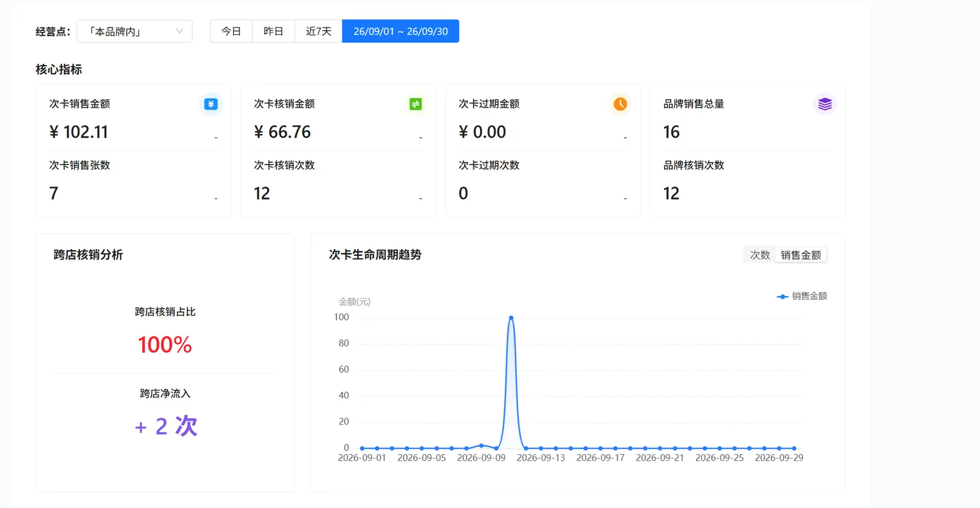Switch trend chart to 次数 view
Viewport: 980px width, 508px height.
[760, 255]
